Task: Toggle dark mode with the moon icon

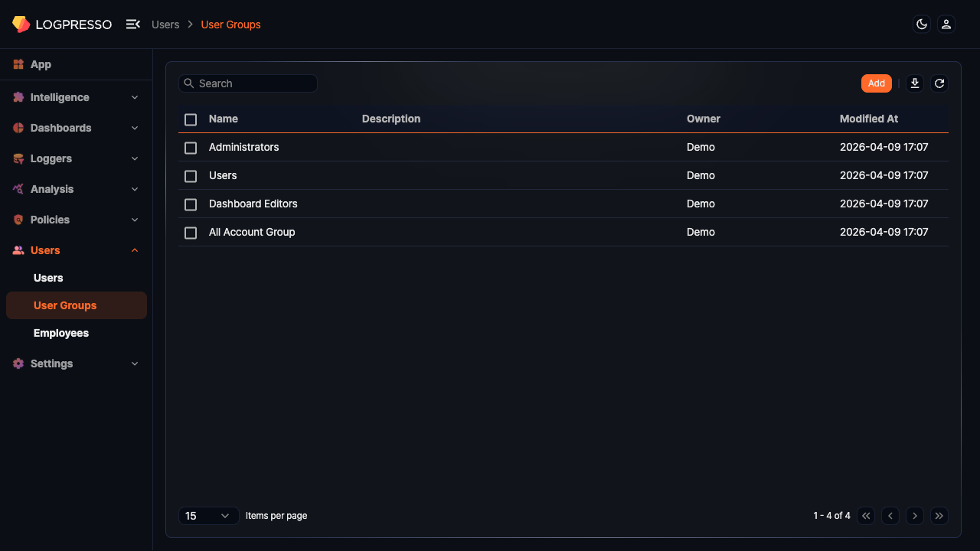Action: (921, 24)
